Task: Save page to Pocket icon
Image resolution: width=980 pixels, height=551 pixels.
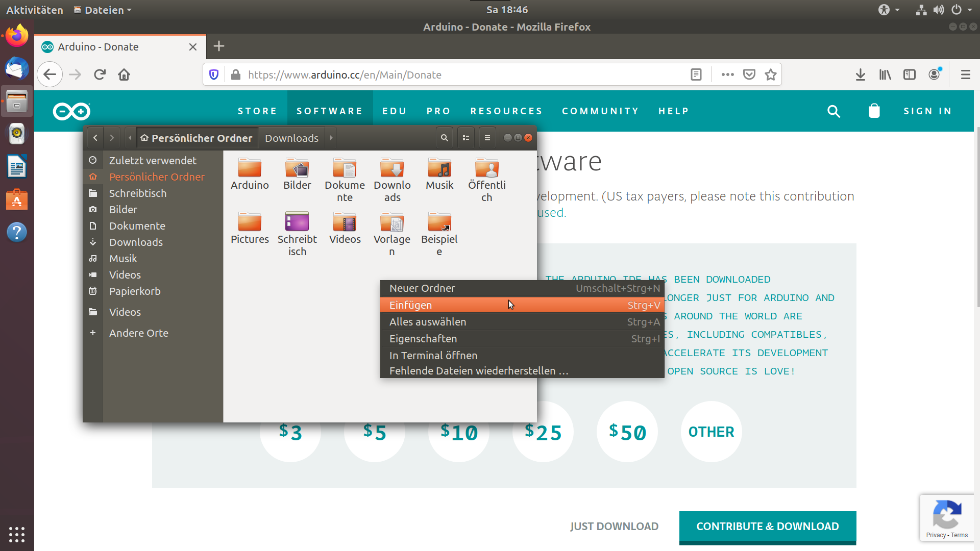Action: coord(749,75)
